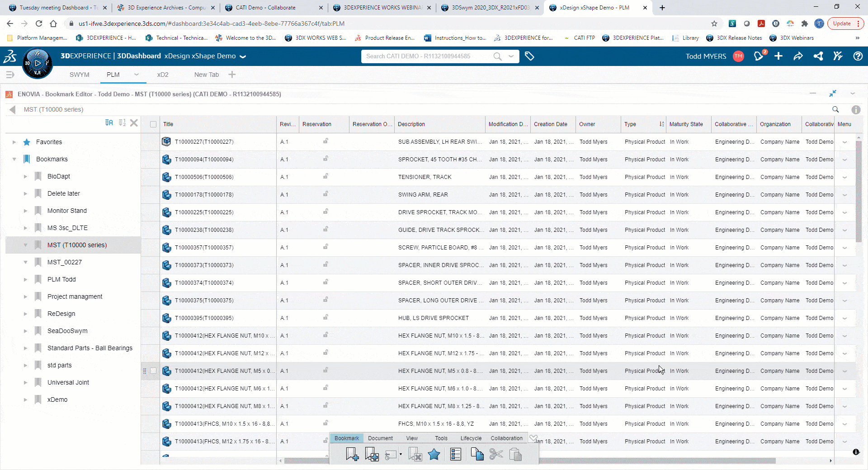Click the Add Bookmark icon in bottom toolbar

352,454
